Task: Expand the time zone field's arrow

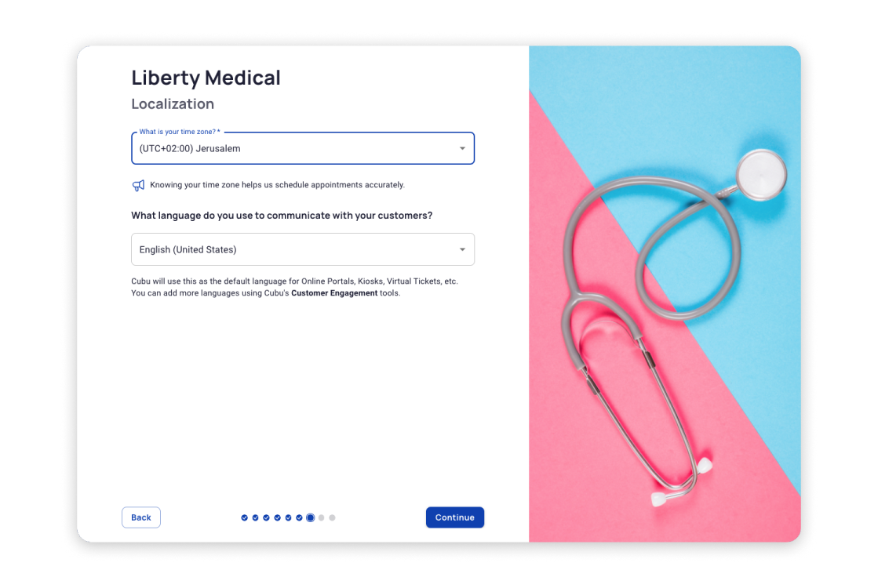Action: click(x=462, y=148)
